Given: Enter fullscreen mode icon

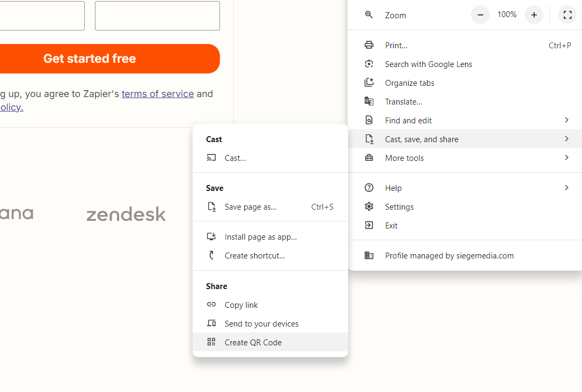Looking at the screenshot, I should point(567,15).
